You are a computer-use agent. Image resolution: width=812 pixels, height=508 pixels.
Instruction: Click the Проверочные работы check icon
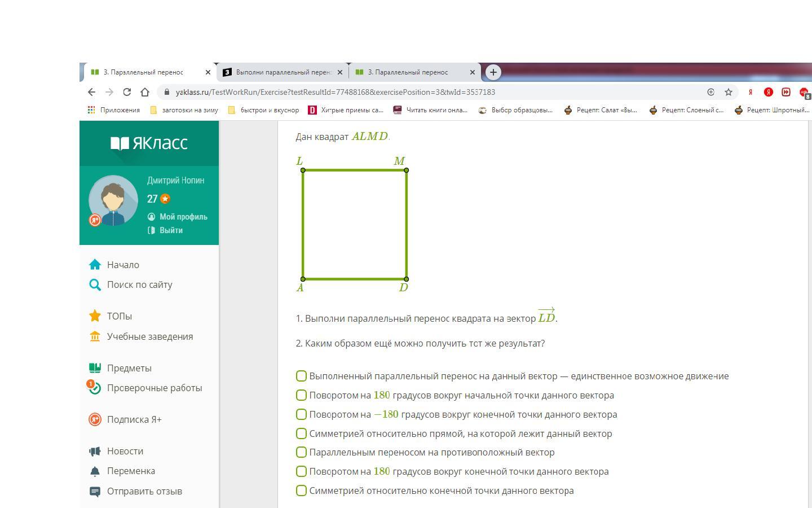coord(95,388)
